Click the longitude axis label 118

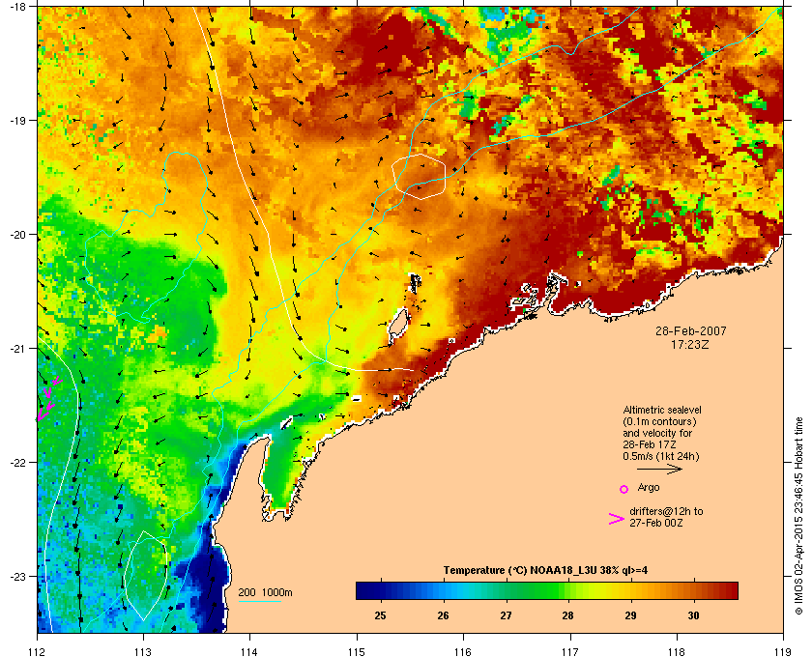point(677,651)
